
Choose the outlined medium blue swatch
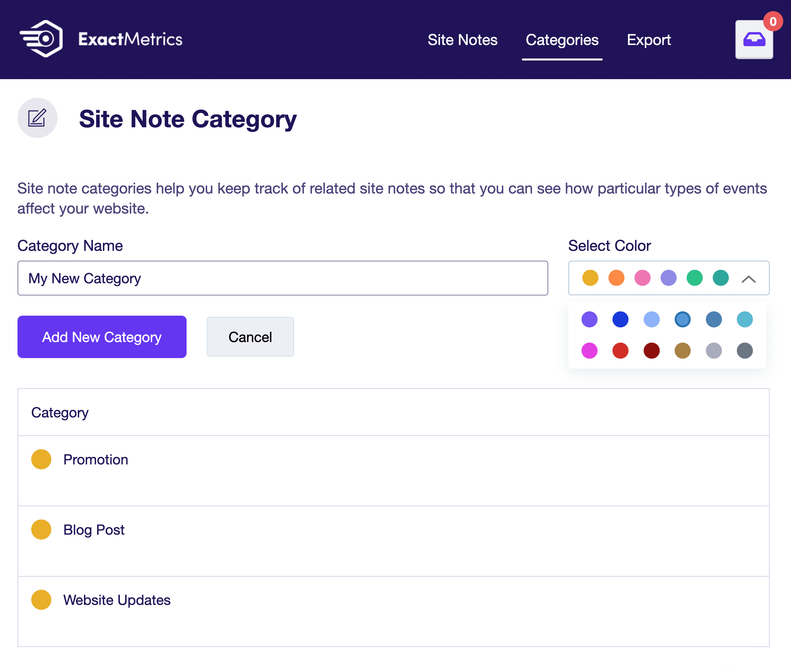coord(683,319)
